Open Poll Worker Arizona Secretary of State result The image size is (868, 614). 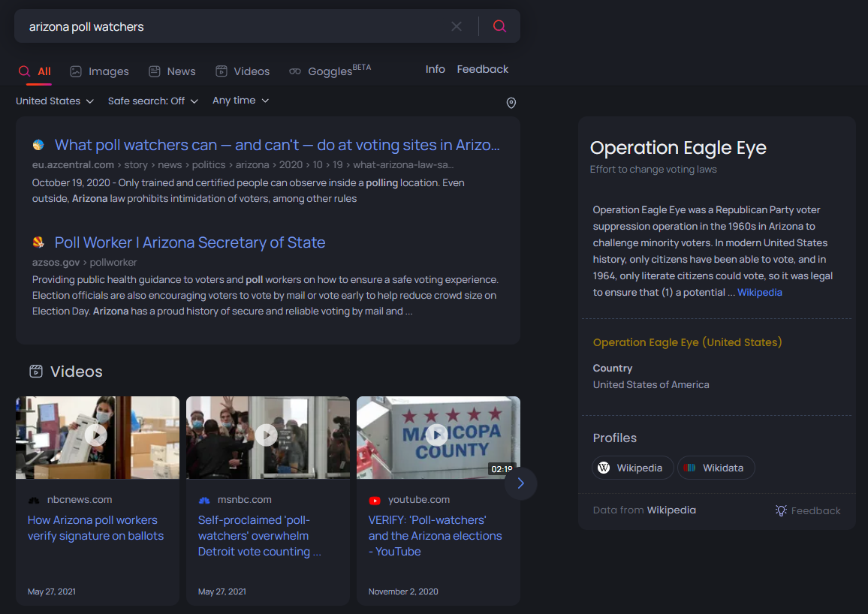190,242
